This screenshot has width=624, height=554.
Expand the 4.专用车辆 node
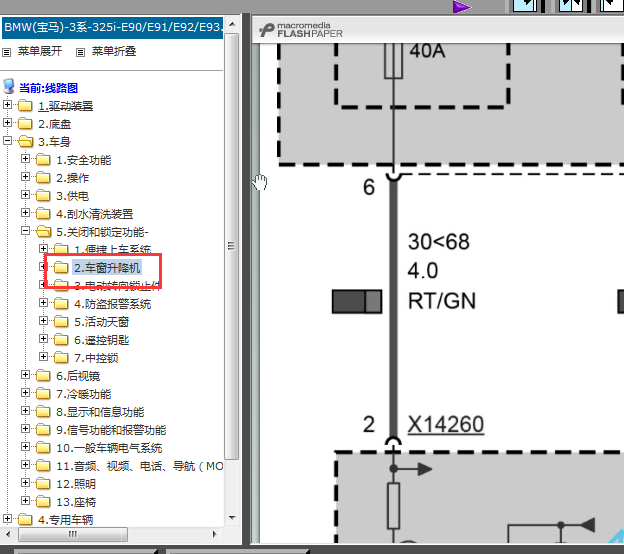coord(7,518)
